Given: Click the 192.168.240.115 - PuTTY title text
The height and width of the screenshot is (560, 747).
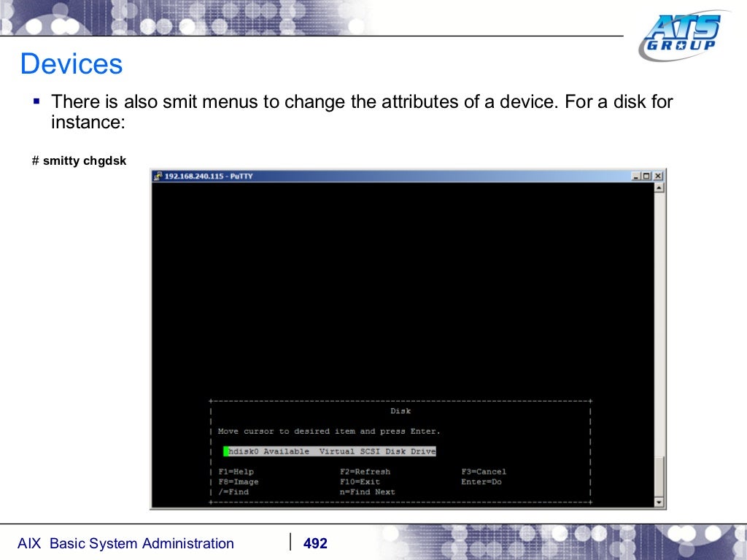Looking at the screenshot, I should pos(209,176).
